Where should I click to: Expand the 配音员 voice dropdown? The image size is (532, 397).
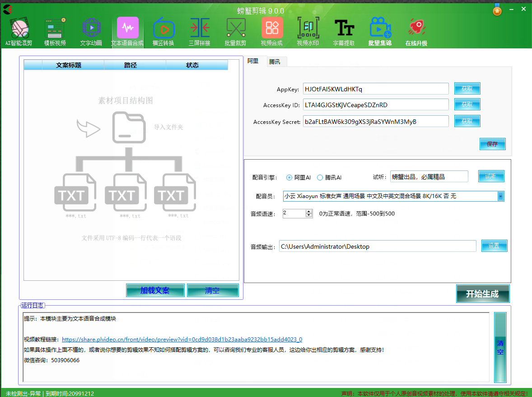click(500, 196)
